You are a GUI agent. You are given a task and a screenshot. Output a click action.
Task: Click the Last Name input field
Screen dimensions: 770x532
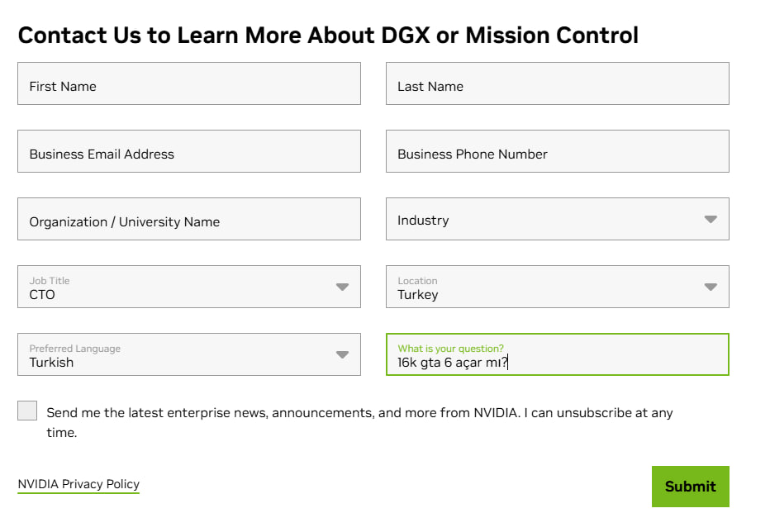click(x=558, y=83)
